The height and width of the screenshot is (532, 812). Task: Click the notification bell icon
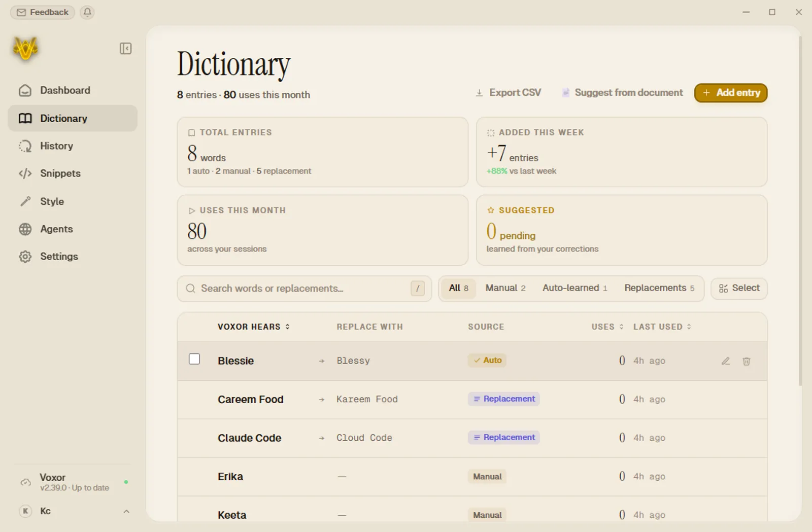[87, 12]
